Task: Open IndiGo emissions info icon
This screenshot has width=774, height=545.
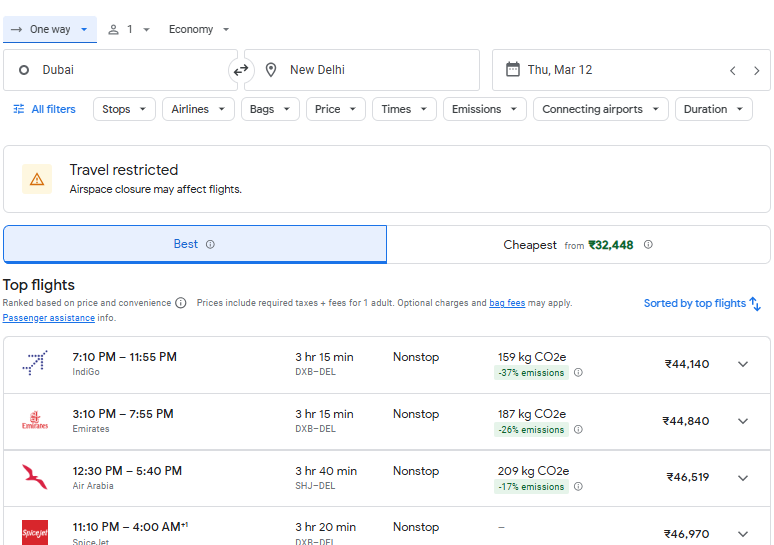Action: click(578, 373)
